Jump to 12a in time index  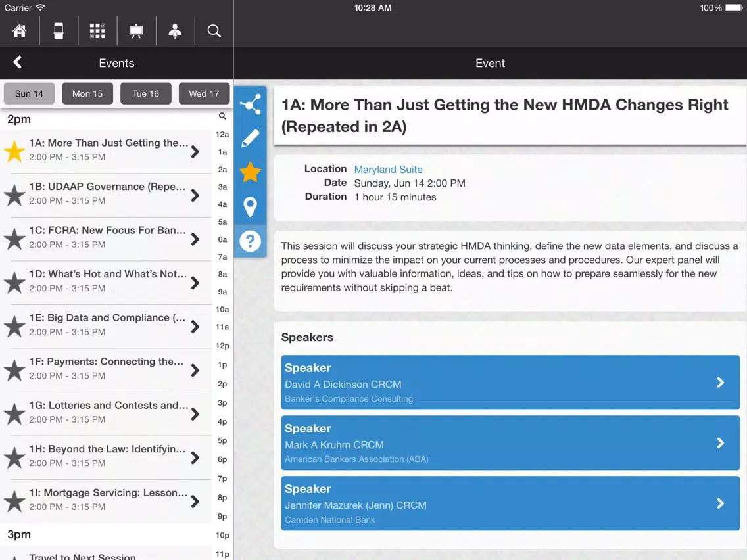point(222,134)
